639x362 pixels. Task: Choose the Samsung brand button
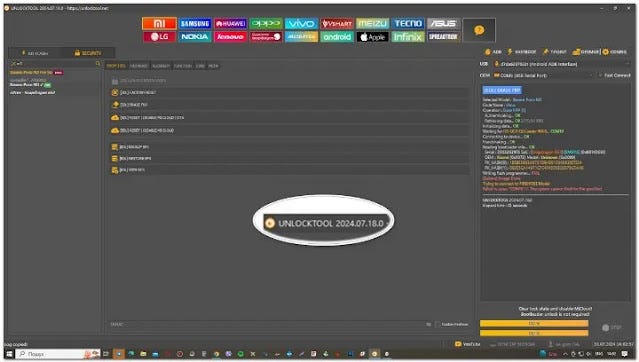(x=195, y=24)
